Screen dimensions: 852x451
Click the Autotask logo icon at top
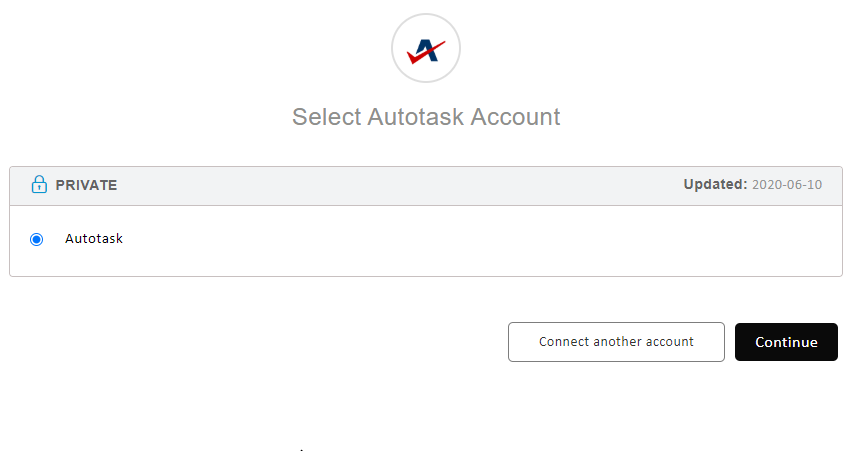pos(426,48)
